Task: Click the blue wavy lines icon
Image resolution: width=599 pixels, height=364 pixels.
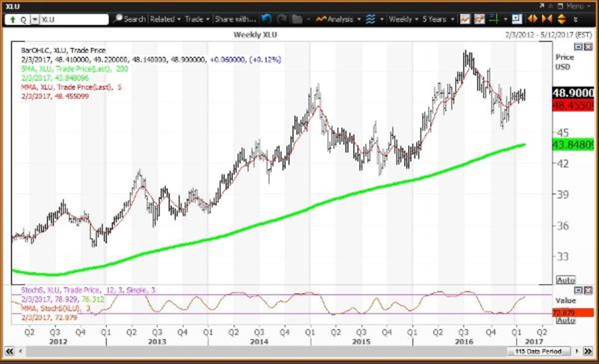Action: [370, 19]
